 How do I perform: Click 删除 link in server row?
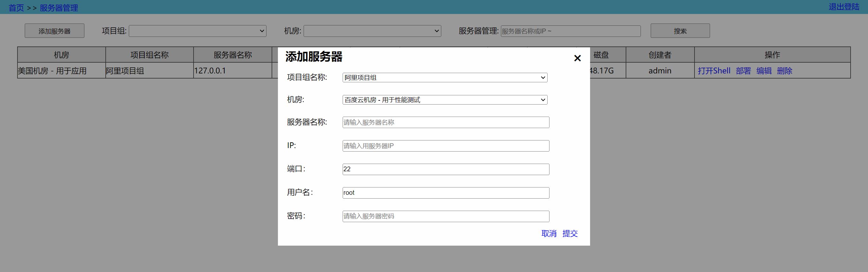pos(785,71)
